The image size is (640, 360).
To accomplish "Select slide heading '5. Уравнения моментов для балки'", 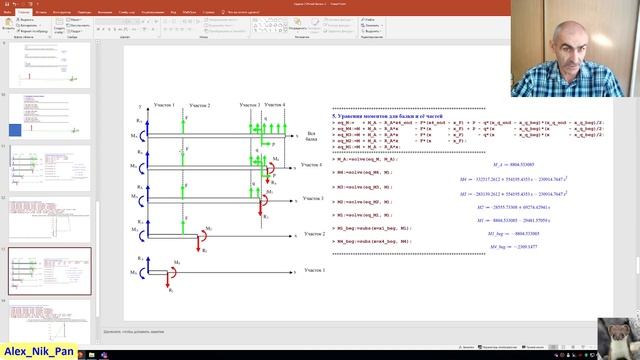I will pyautogui.click(x=387, y=116).
